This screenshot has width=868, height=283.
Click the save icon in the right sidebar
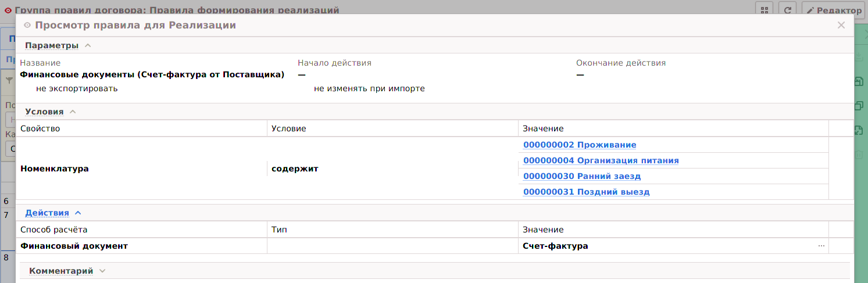859,82
